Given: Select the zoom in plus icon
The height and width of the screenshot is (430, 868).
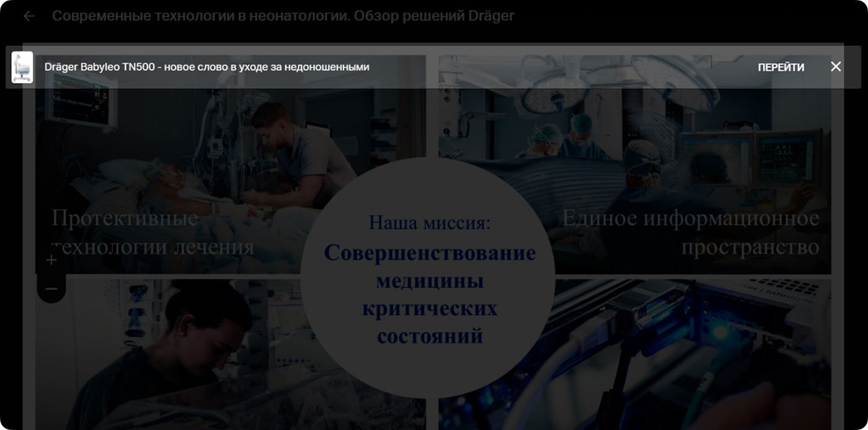Looking at the screenshot, I should pos(50,260).
